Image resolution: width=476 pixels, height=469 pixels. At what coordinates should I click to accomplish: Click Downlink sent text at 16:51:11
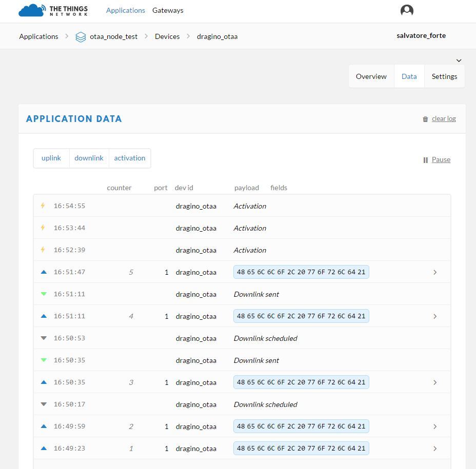coord(256,294)
